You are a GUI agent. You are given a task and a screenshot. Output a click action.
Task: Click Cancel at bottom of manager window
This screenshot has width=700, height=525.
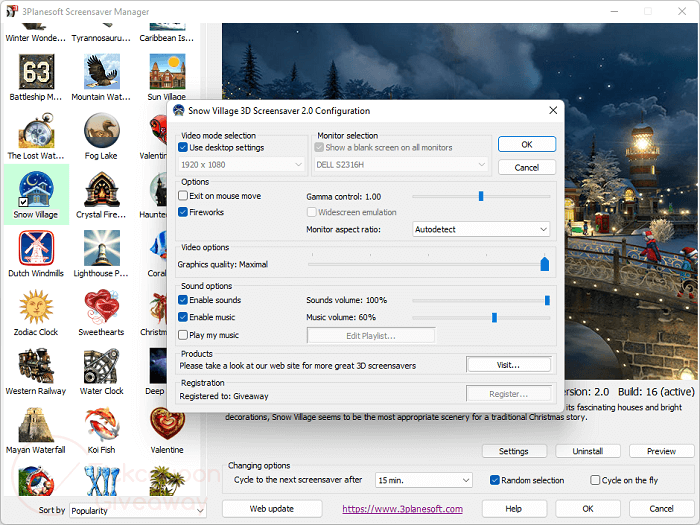661,508
